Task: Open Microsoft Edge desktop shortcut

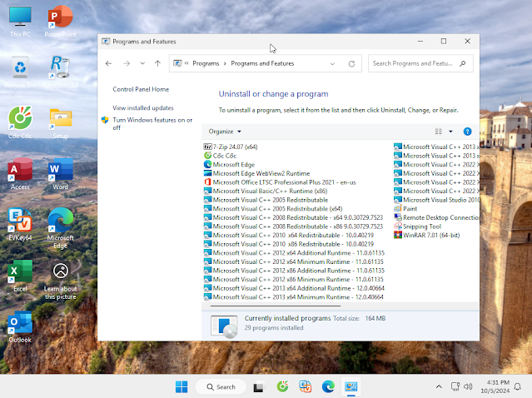Action: (61, 228)
